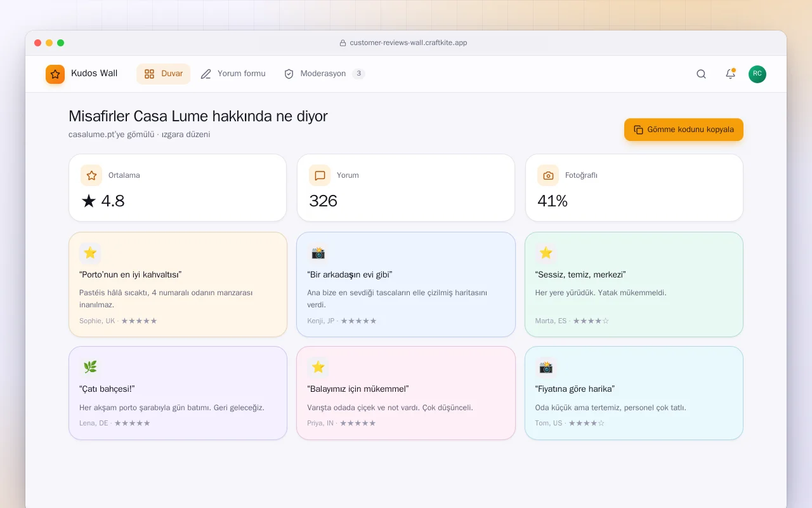The height and width of the screenshot is (508, 812).
Task: Click the Priya, IN author line
Action: tap(341, 423)
